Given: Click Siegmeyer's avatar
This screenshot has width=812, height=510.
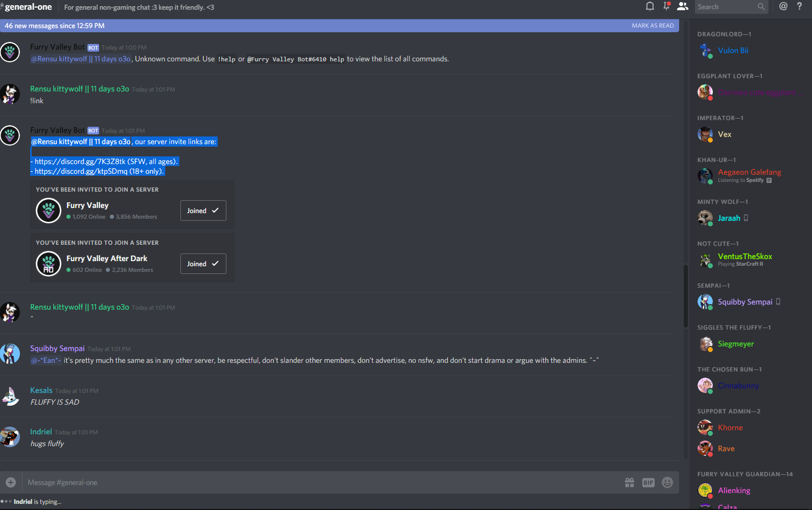Looking at the screenshot, I should tap(705, 344).
